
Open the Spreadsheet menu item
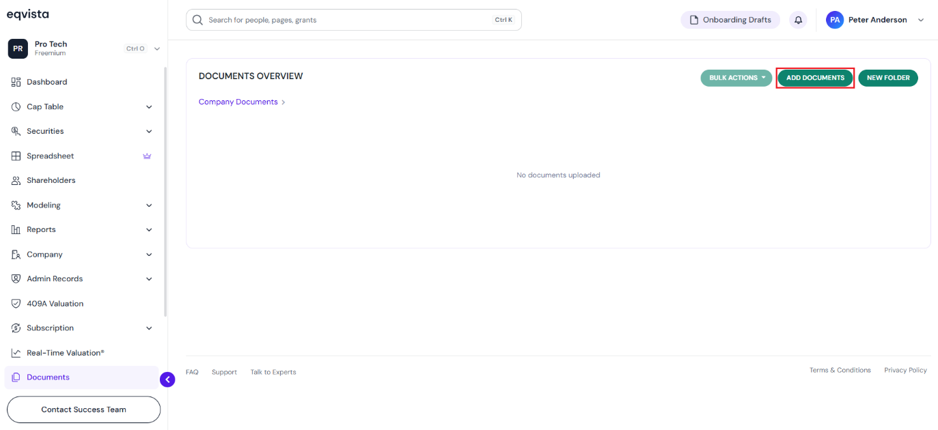pyautogui.click(x=81, y=156)
